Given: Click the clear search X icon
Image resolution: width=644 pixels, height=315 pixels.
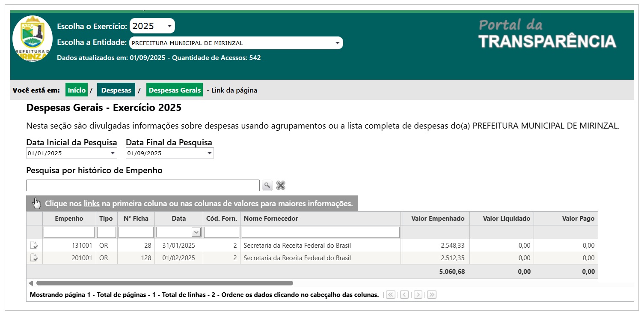Looking at the screenshot, I should coord(281,185).
